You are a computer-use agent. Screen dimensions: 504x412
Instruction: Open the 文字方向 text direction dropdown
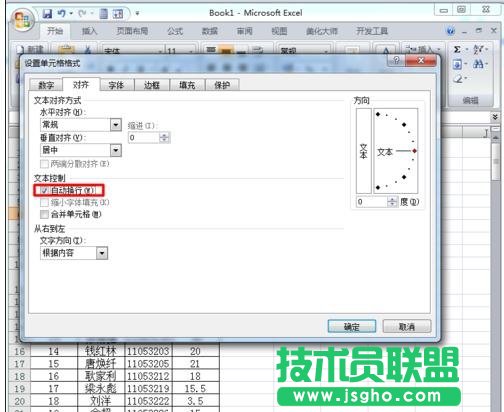[102, 253]
